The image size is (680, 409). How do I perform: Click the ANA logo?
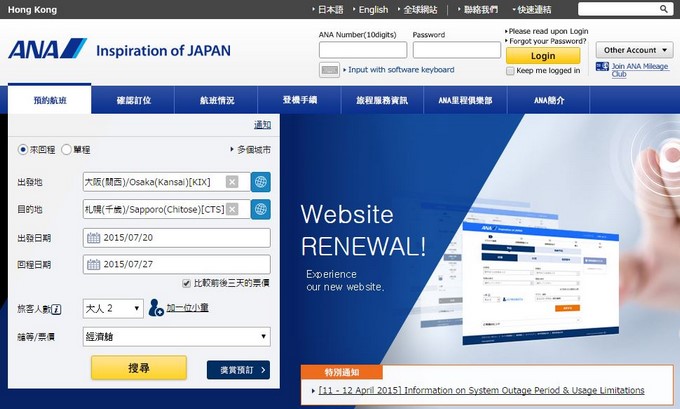click(47, 49)
